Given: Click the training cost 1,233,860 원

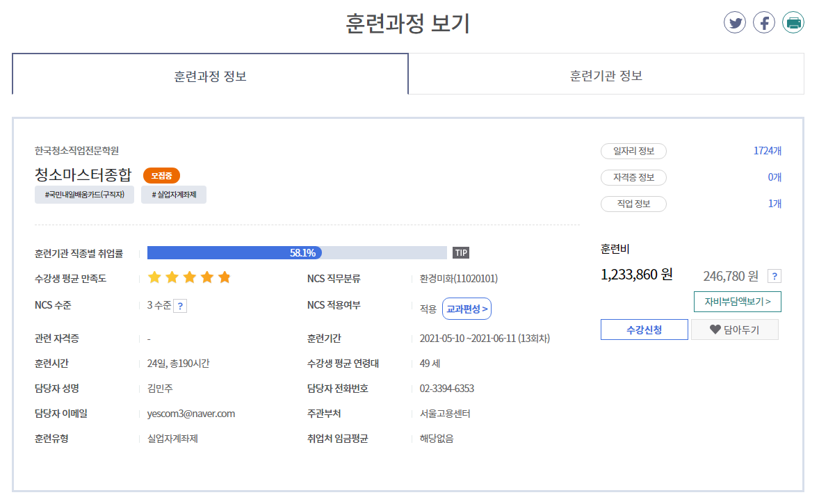Looking at the screenshot, I should tap(637, 275).
